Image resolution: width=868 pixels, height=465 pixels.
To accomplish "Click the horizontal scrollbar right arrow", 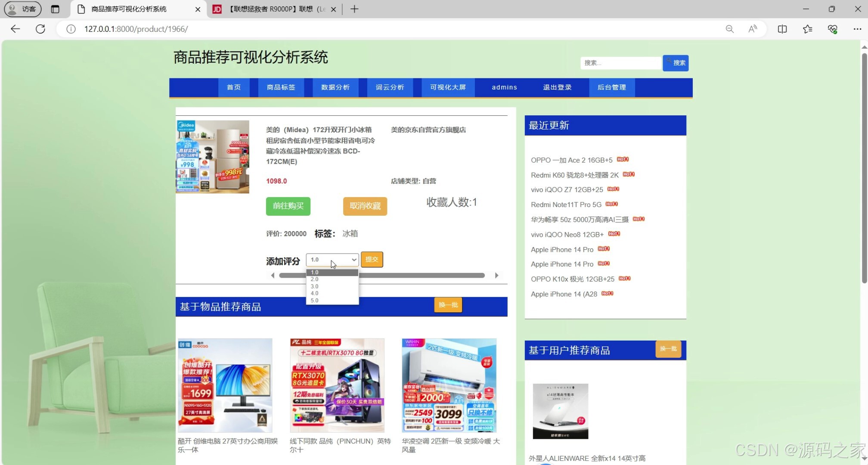I will click(x=496, y=276).
